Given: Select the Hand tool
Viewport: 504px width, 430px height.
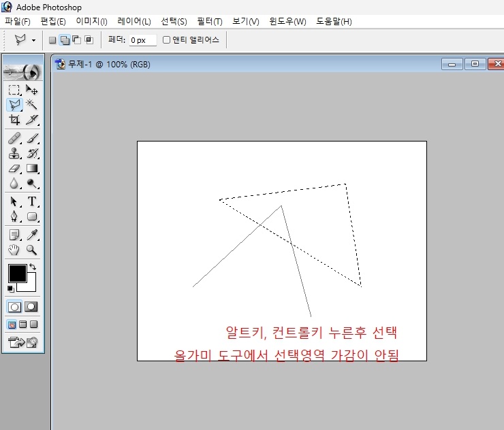Looking at the screenshot, I should [x=14, y=250].
